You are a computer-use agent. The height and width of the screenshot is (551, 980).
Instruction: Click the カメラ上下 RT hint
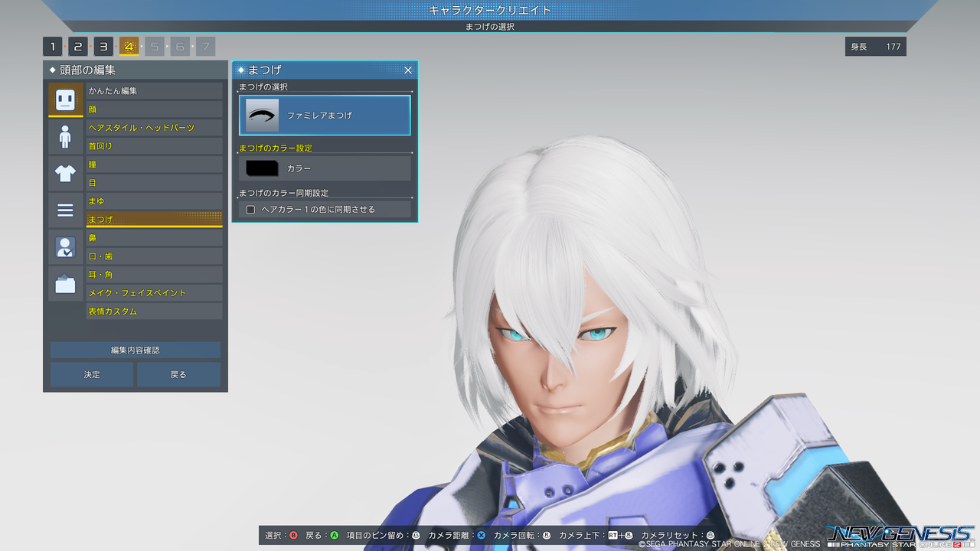[596, 535]
